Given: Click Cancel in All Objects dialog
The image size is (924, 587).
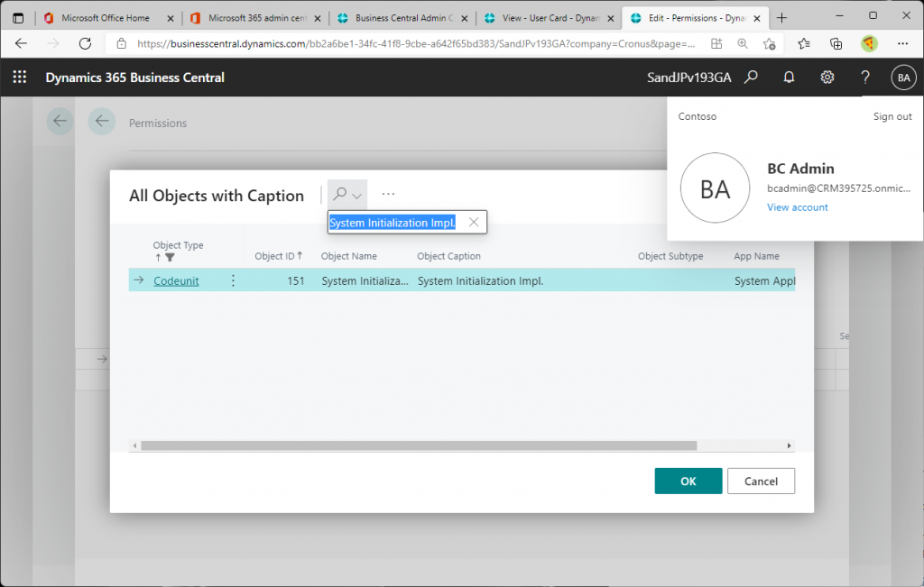Looking at the screenshot, I should (761, 481).
